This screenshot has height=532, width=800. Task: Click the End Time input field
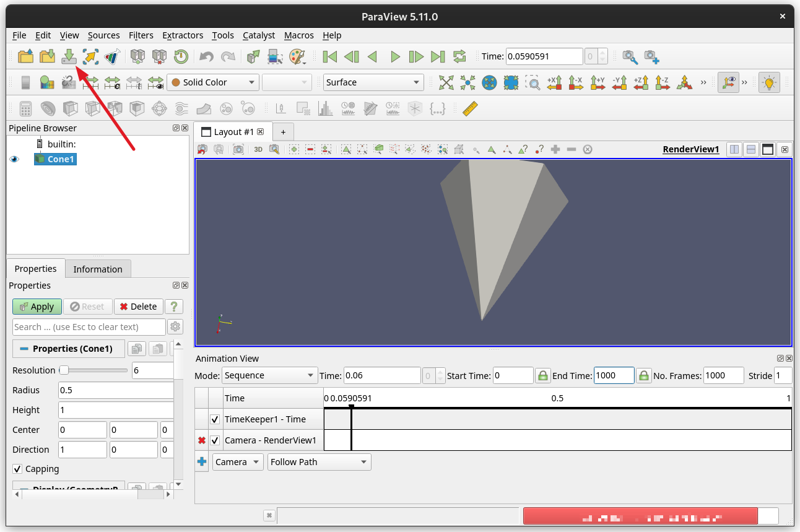pos(614,375)
